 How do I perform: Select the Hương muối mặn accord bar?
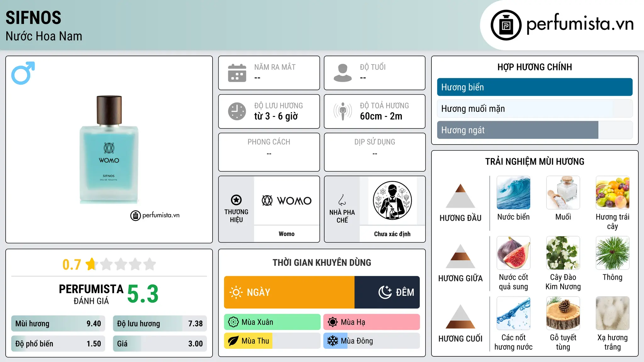coord(535,108)
